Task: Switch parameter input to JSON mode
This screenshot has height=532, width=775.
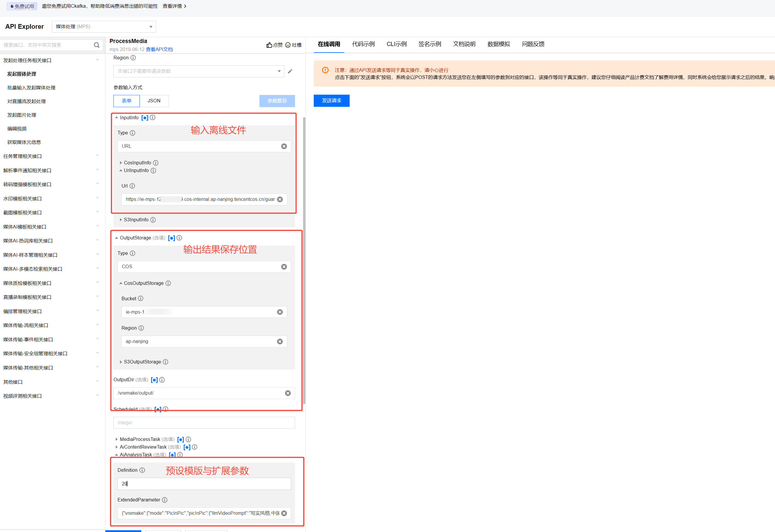Action: pos(154,101)
